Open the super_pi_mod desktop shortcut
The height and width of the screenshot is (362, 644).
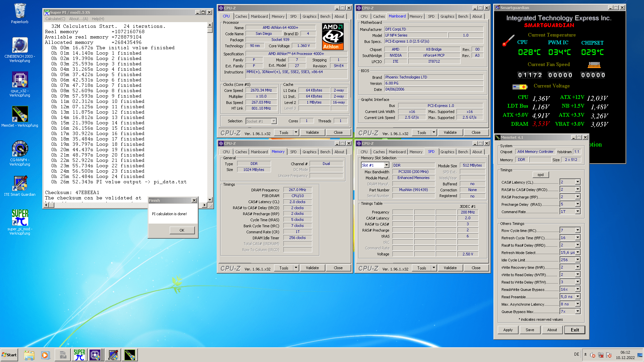point(20,218)
